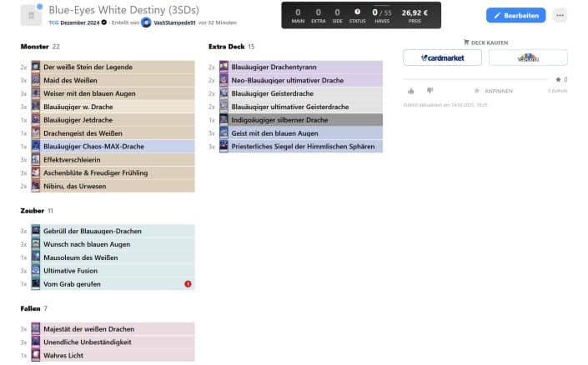Screen dimensions: 588x365
Task: Click the Wahres Licht card art icon
Action: (36, 355)
